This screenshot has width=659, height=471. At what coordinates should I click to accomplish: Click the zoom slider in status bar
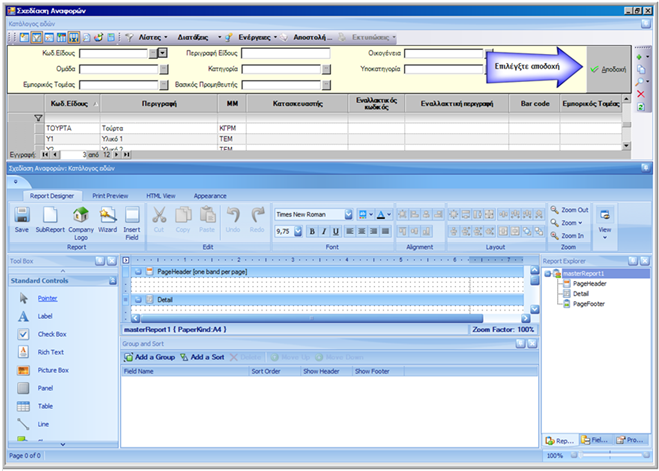click(610, 455)
